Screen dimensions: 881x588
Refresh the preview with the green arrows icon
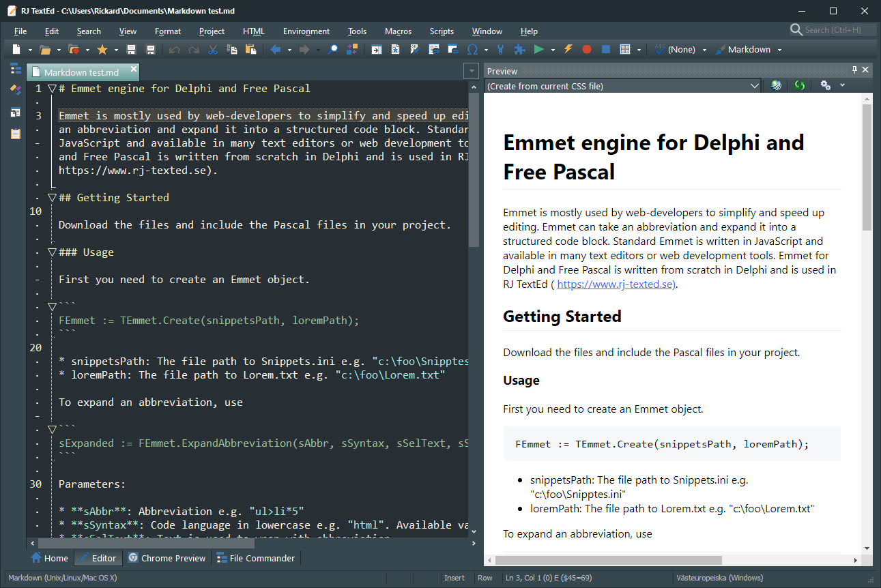tap(800, 86)
